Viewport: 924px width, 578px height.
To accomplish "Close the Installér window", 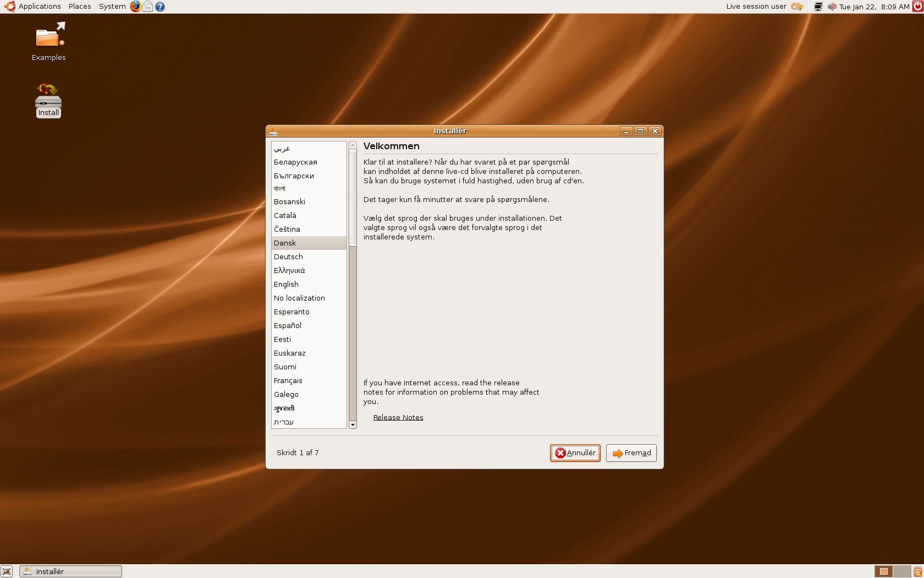I will tap(655, 131).
